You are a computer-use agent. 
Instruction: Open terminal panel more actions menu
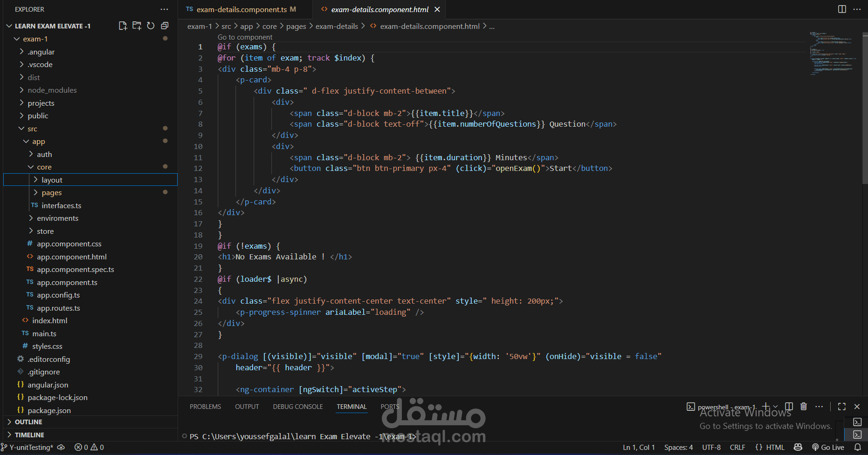coord(819,407)
